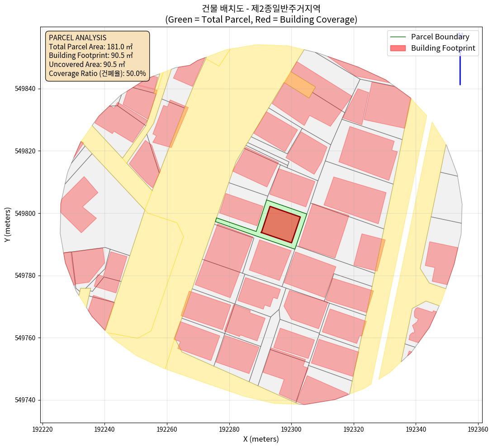The image size is (493, 448).
Task: Click the 192300 tick on the X axis
Action: click(291, 428)
